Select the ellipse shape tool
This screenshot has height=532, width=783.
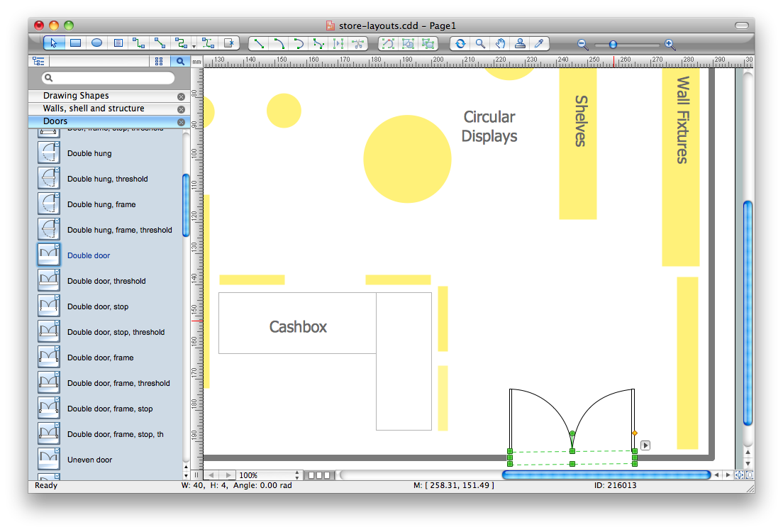(96, 43)
